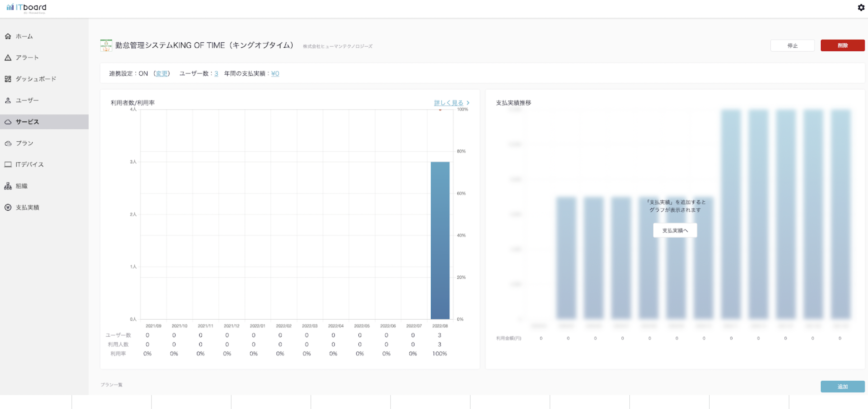Click the Payment Records yen icon
Screen dimensions: 868x409
tap(8, 207)
